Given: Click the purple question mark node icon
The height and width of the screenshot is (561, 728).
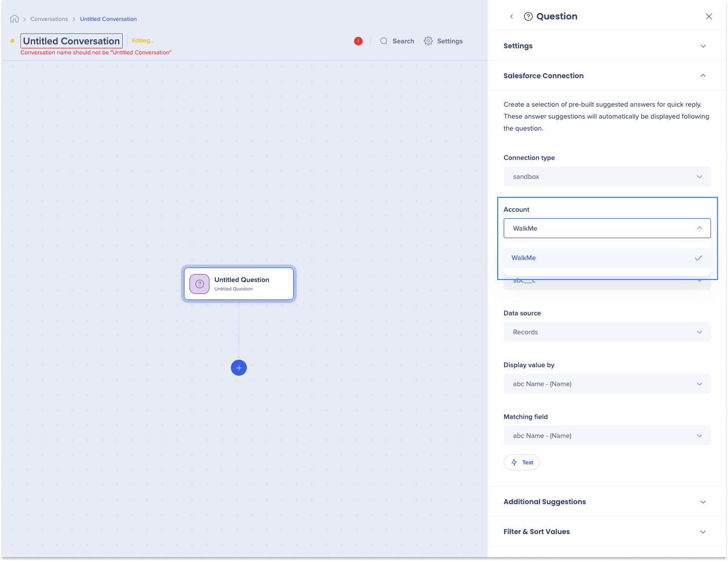Looking at the screenshot, I should [199, 284].
